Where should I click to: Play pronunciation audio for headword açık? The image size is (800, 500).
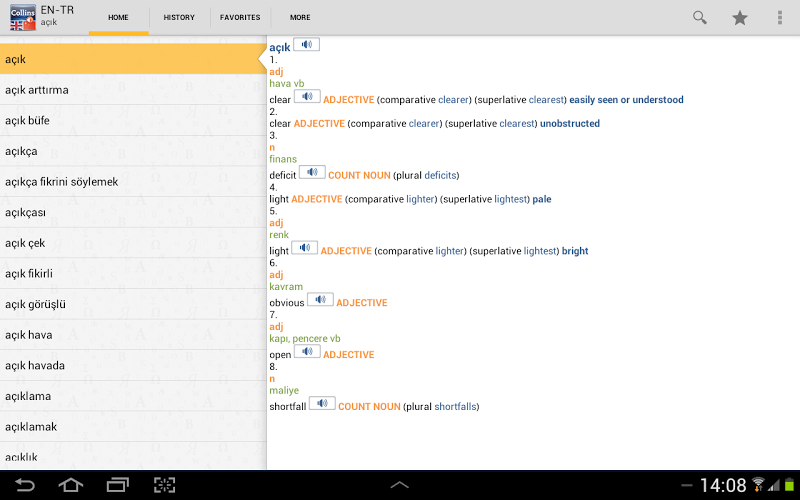pyautogui.click(x=307, y=44)
